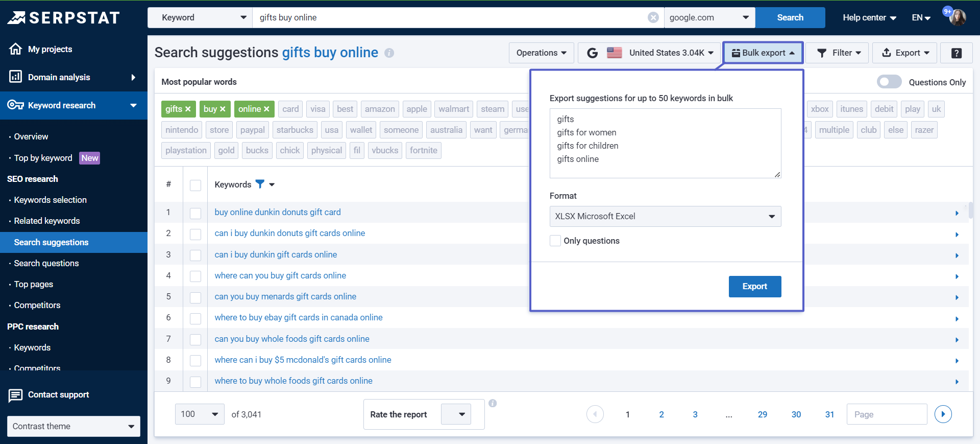
Task: Click the My projects home icon
Action: (x=15, y=49)
